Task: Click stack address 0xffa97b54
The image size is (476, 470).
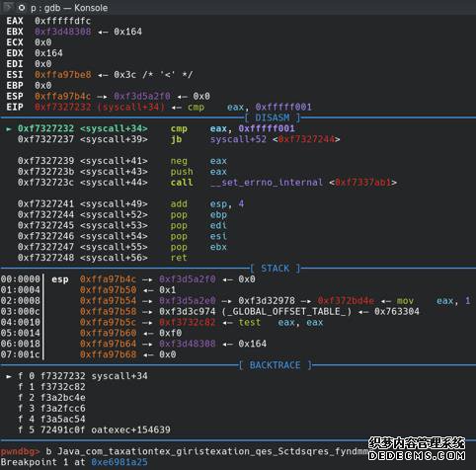Action: point(108,301)
